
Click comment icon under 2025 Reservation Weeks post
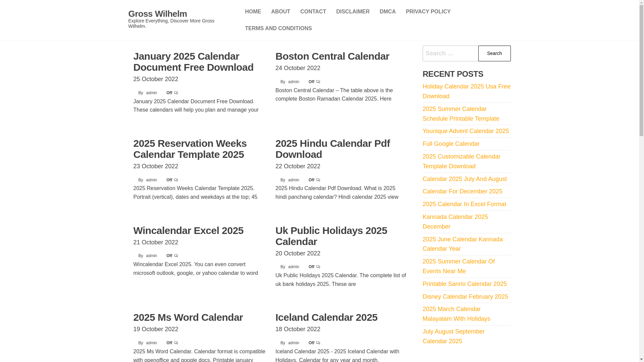176,180
